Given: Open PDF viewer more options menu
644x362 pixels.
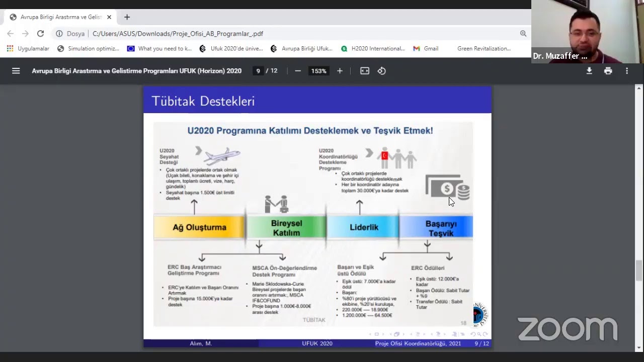Looking at the screenshot, I should [x=627, y=71].
